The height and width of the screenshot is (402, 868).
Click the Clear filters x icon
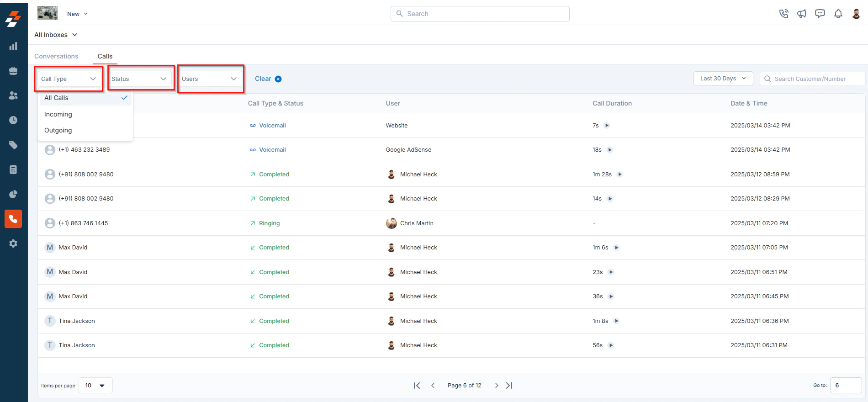coord(278,79)
